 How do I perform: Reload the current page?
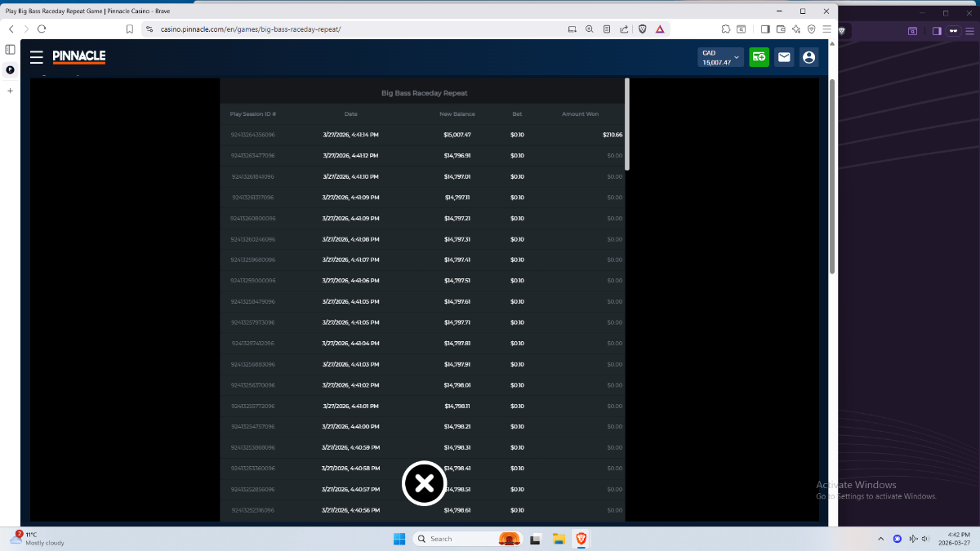point(42,29)
